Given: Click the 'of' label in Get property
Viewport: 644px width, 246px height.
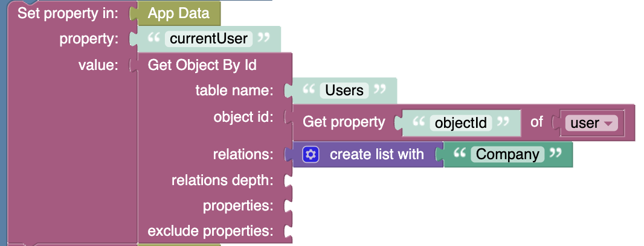Looking at the screenshot, I should (x=537, y=122).
